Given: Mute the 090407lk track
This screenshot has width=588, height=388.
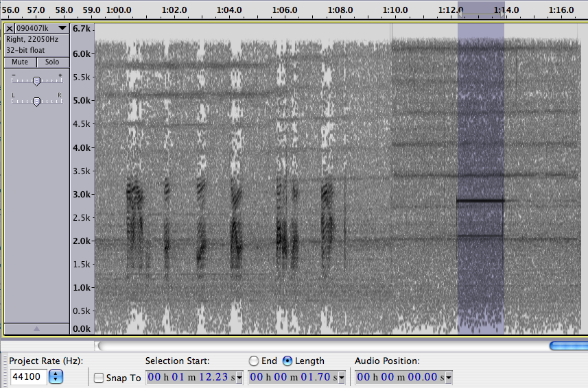Looking at the screenshot, I should point(20,62).
